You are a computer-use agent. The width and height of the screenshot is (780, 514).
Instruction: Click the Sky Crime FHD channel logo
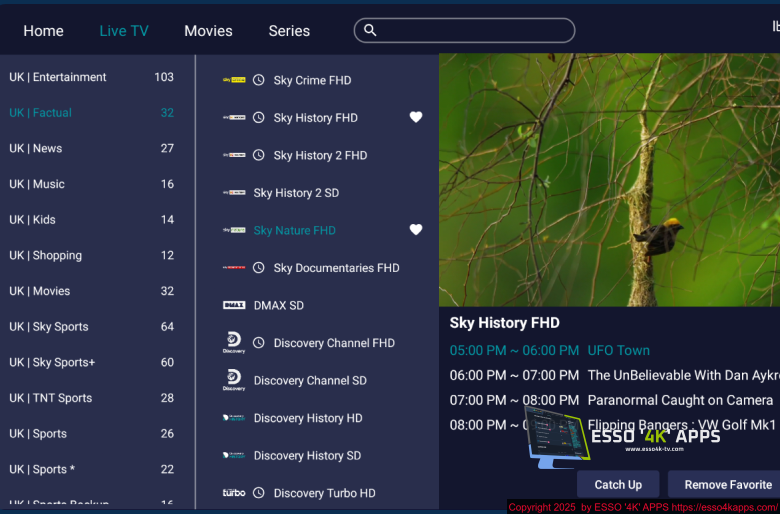[x=234, y=80]
